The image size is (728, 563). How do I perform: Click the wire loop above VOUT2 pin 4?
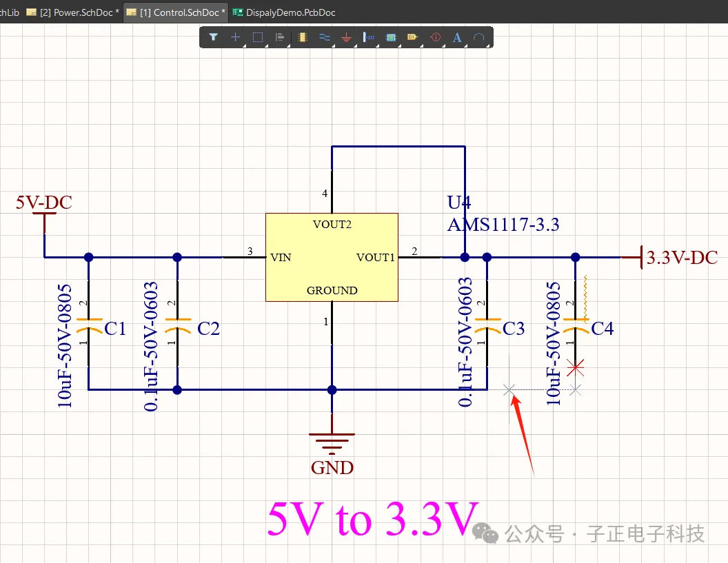[x=398, y=147]
